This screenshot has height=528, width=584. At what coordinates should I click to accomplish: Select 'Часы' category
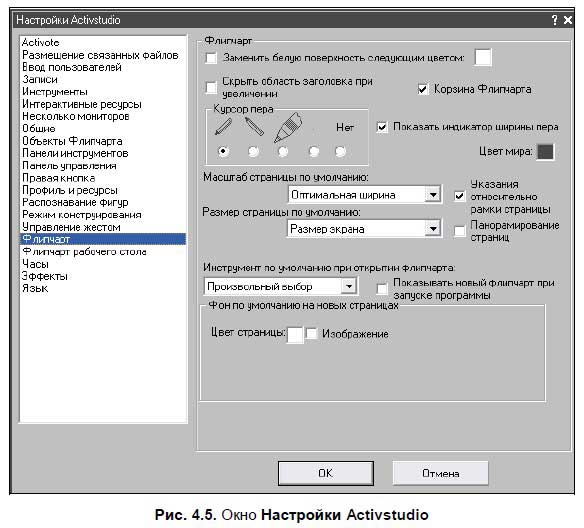click(x=35, y=264)
